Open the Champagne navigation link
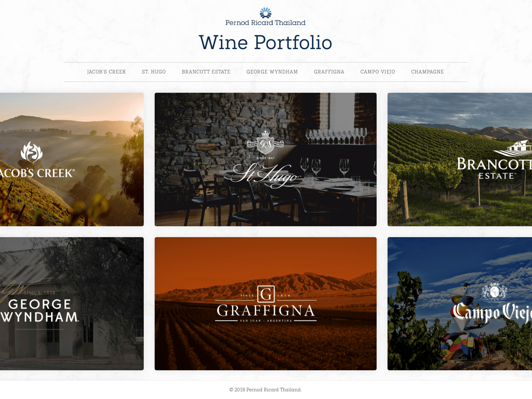The image size is (532, 399). coord(428,72)
